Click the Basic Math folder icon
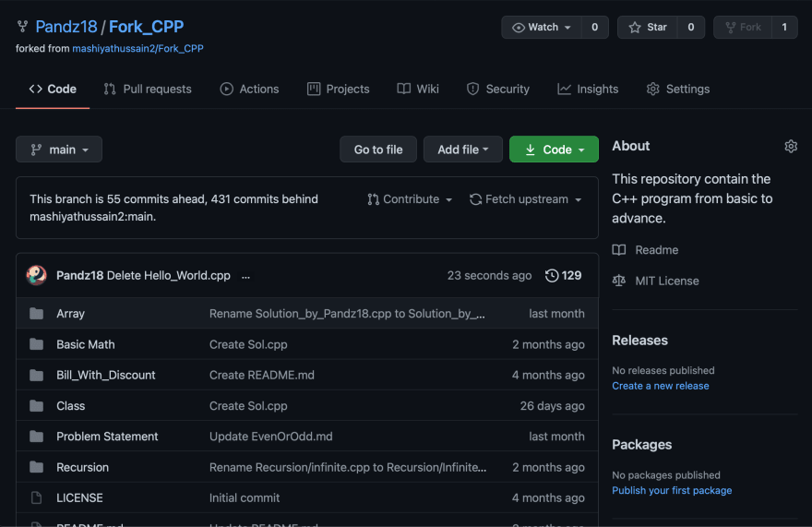This screenshot has height=527, width=812. coord(36,344)
